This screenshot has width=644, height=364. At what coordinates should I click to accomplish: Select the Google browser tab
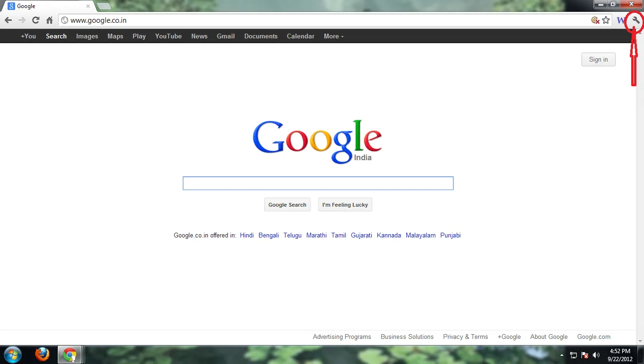point(43,6)
